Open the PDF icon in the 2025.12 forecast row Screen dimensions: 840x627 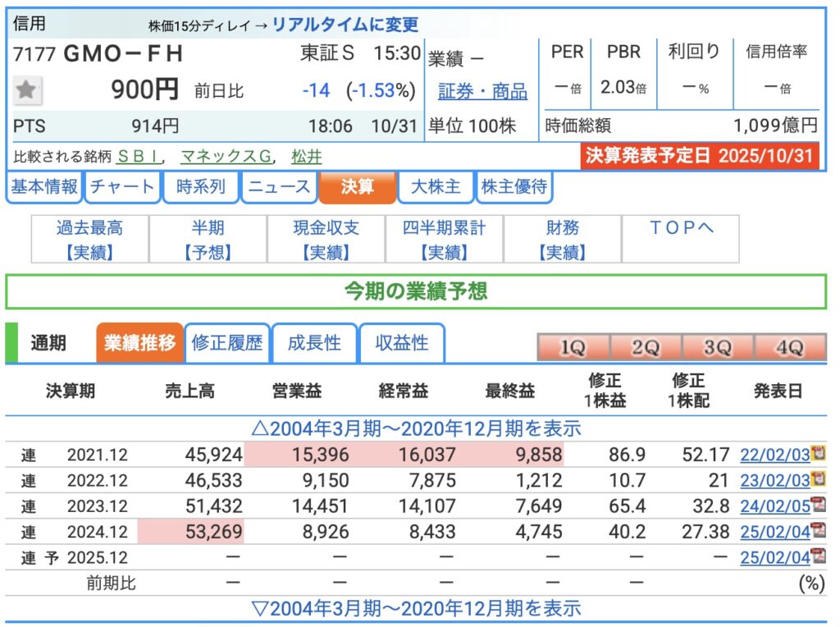point(817,557)
